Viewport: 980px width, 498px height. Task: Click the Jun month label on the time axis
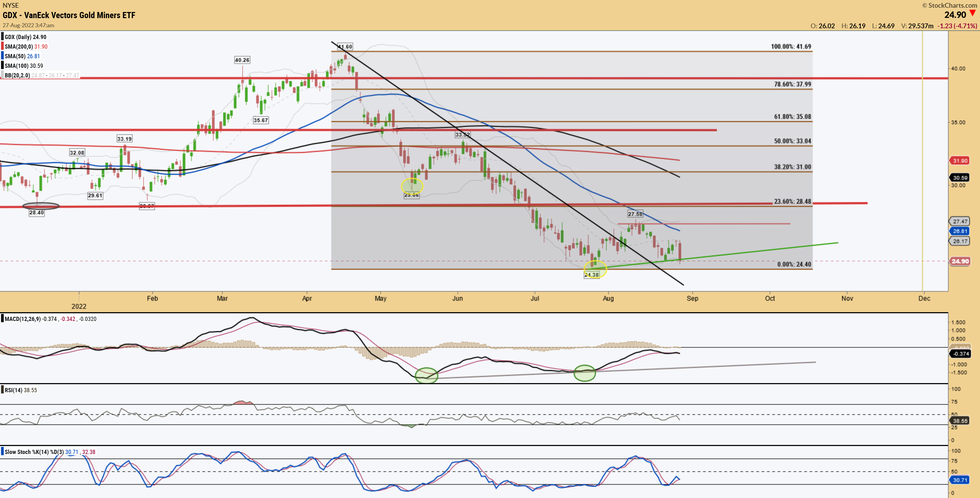point(457,298)
